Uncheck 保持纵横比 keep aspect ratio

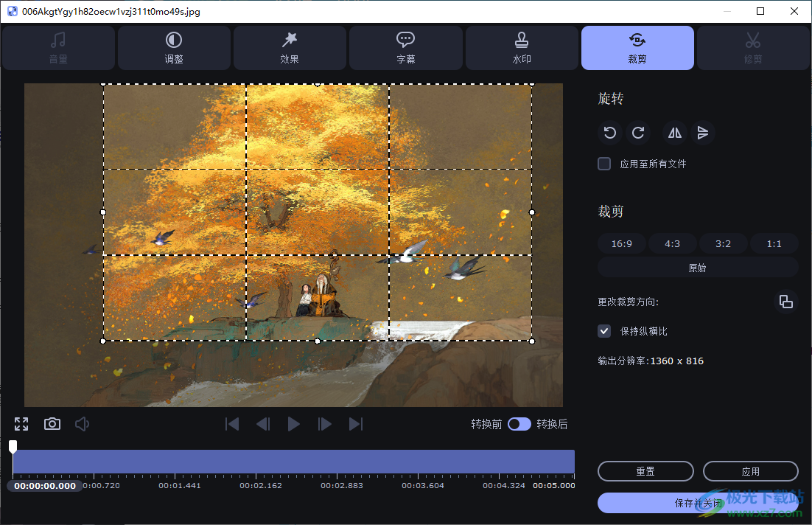click(604, 331)
